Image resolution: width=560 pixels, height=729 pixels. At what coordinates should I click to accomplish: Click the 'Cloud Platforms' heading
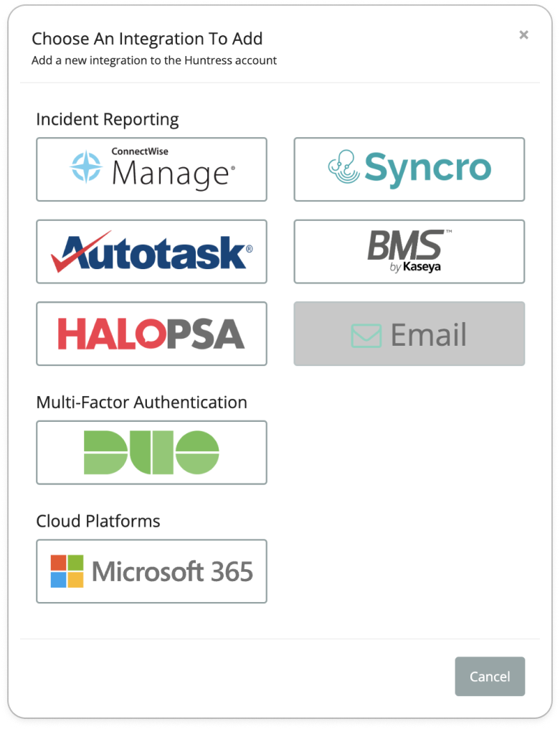[x=98, y=521]
